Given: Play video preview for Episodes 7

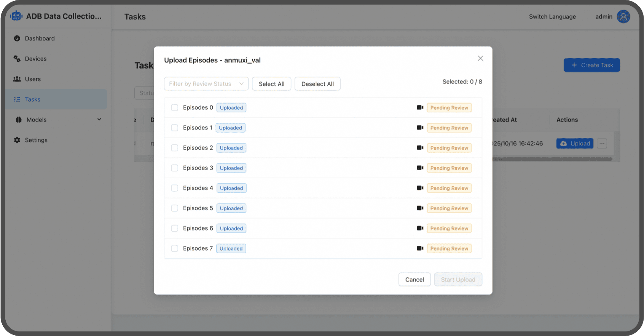Looking at the screenshot, I should click(x=420, y=248).
